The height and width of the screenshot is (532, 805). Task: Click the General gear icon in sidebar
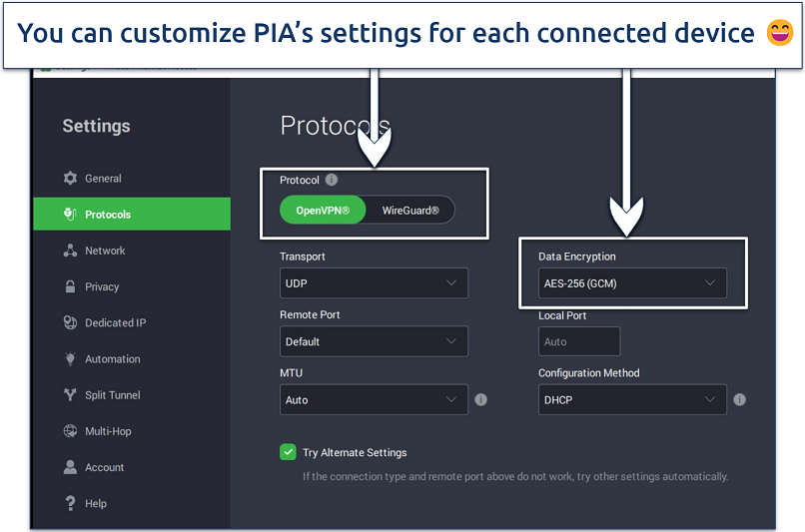click(x=70, y=179)
